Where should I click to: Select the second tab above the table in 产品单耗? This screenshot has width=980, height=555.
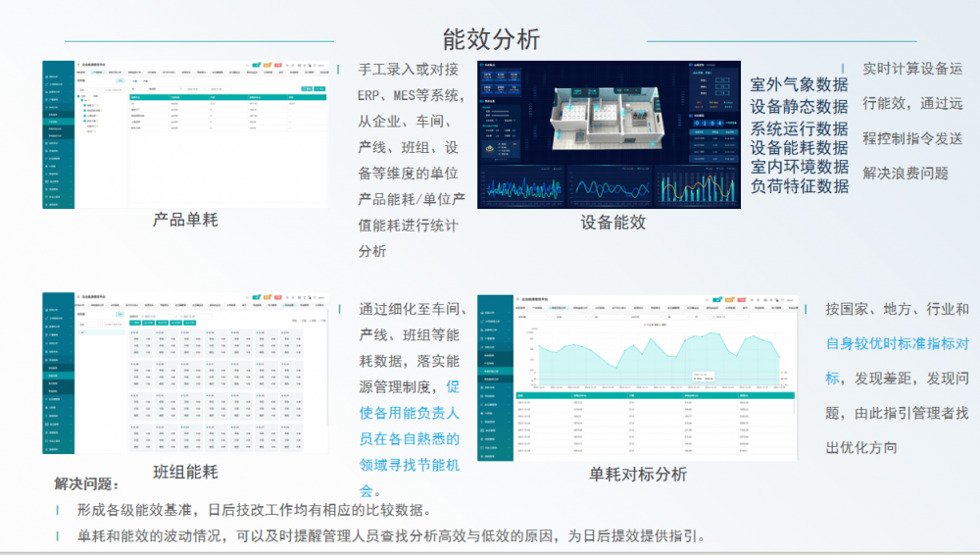point(146,81)
